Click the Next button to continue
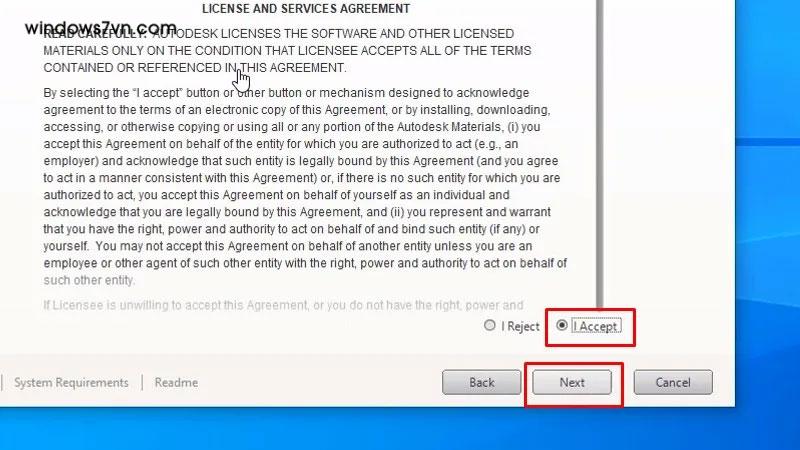The width and height of the screenshot is (800, 450). tap(572, 382)
